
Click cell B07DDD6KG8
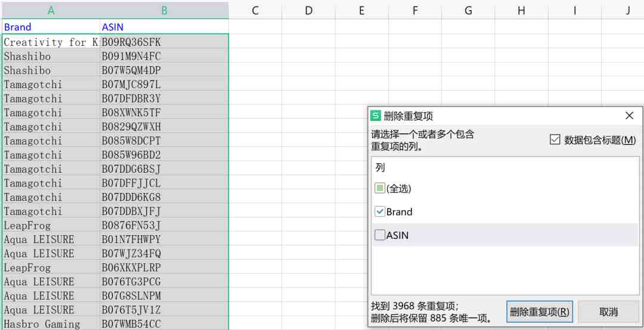[x=165, y=197]
